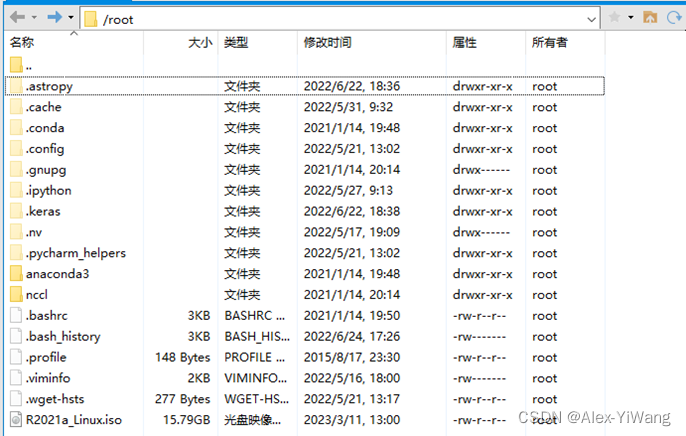Refresh the directory listing
686x436 pixels.
point(674,17)
